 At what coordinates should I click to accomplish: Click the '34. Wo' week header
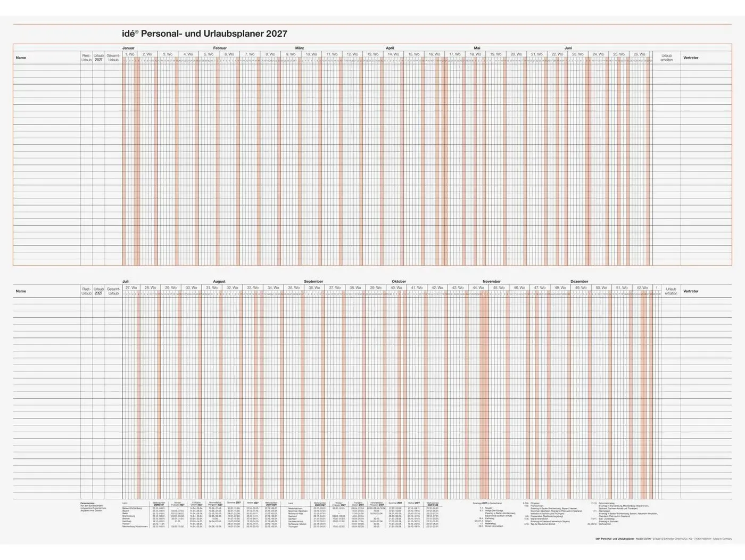point(273,287)
